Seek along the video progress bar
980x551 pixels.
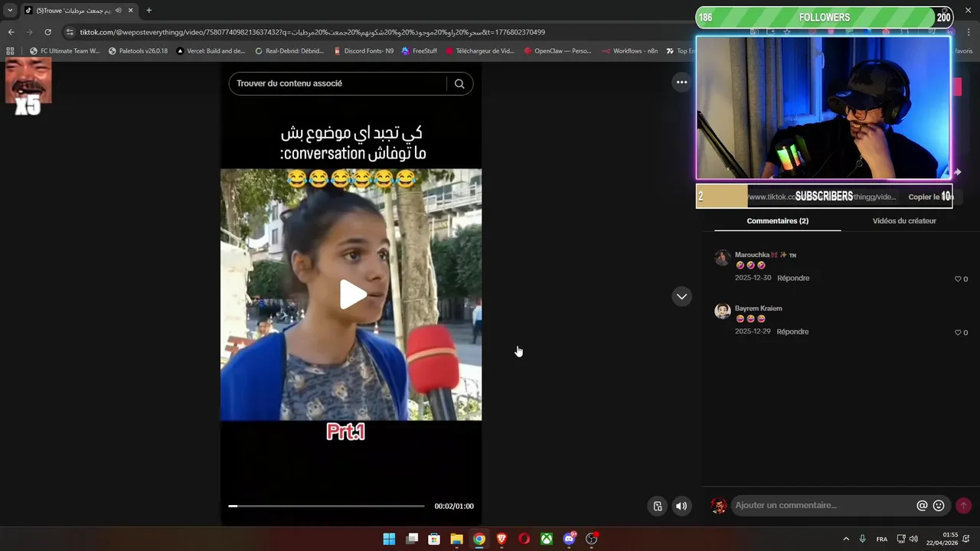coord(326,506)
